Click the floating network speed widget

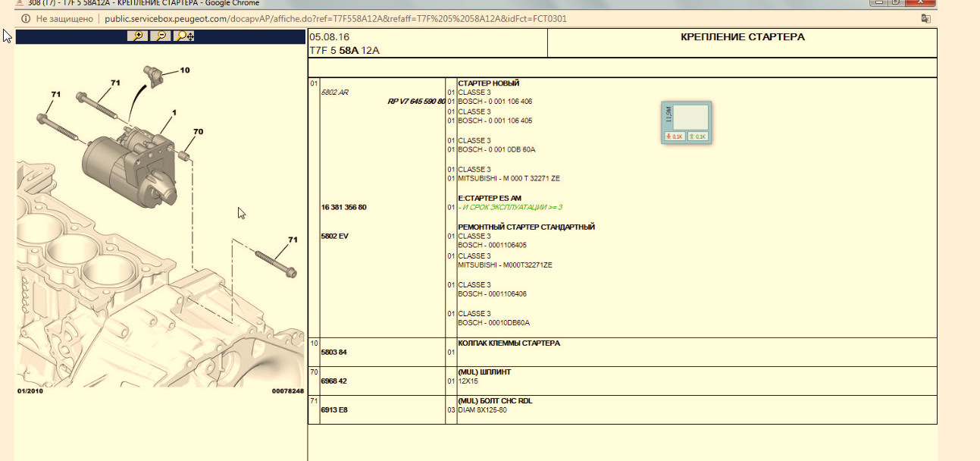[686, 122]
